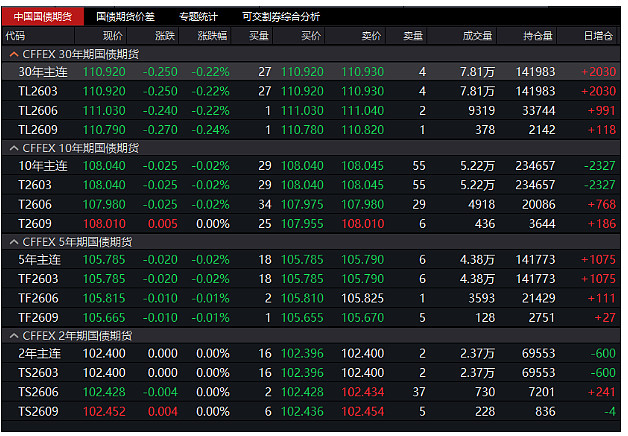Click TL2609 ask price 110.820
This screenshot has width=628, height=436.
coord(362,130)
